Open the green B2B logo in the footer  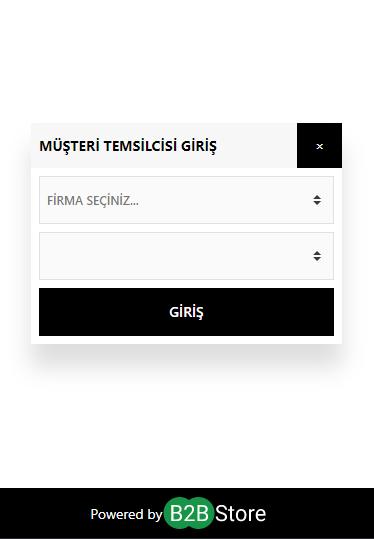(189, 513)
